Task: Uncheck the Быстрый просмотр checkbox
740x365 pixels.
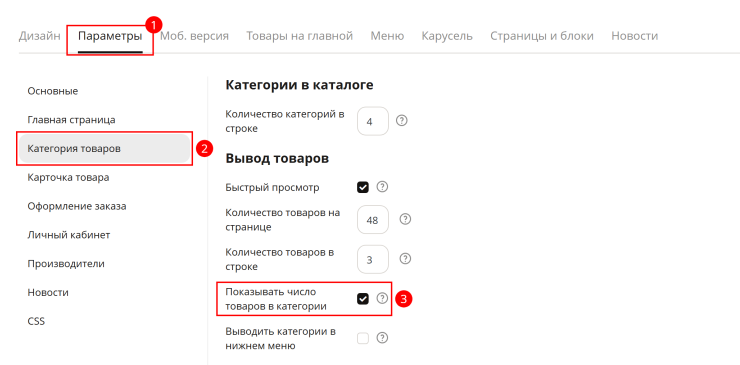Action: point(363,187)
